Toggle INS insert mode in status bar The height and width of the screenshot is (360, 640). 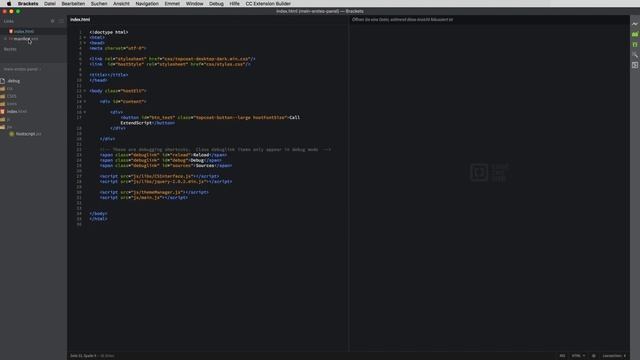562,356
